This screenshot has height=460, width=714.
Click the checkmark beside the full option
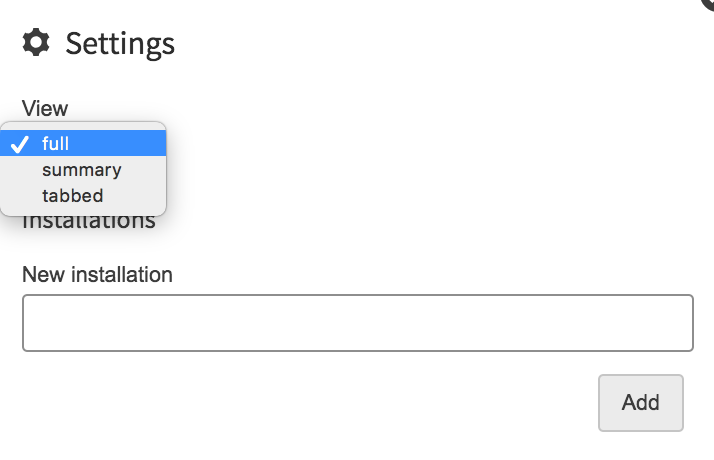[x=20, y=144]
